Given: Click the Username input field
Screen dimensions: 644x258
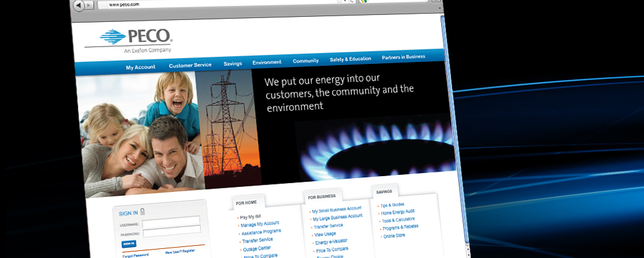Looking at the screenshot, I should coord(171,221).
